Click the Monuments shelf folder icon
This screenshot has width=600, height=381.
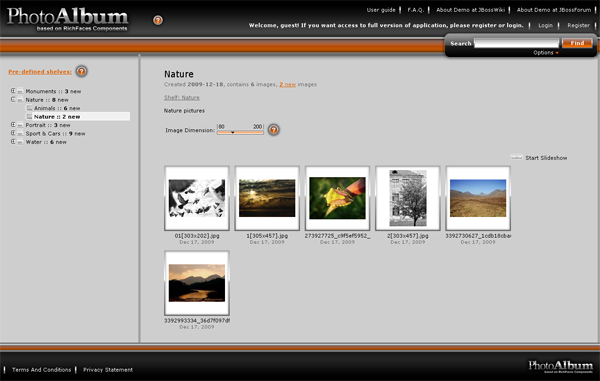tap(20, 91)
